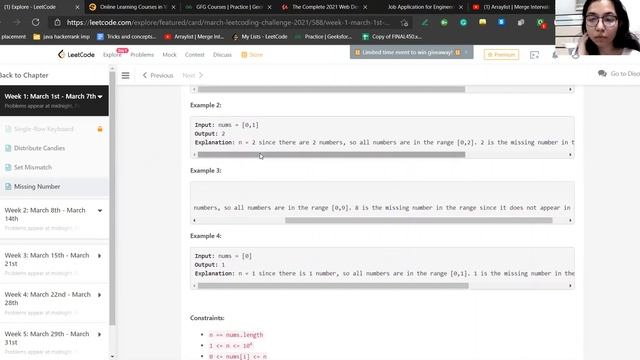This screenshot has height=360, width=640.
Task: Open the sidebar hamburger menu icon
Action: (x=125, y=76)
